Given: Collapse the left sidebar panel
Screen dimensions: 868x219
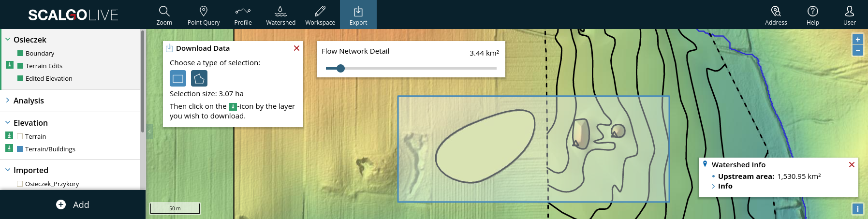Looking at the screenshot, I should pos(149,131).
